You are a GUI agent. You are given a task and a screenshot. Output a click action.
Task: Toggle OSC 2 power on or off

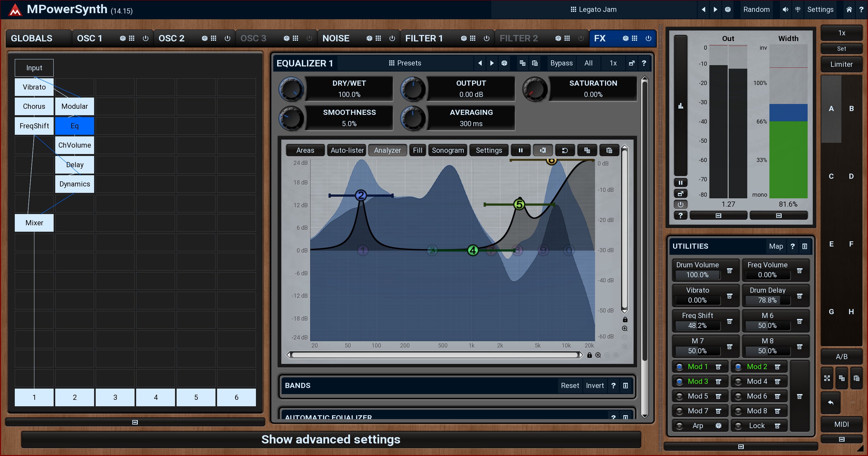click(x=227, y=39)
